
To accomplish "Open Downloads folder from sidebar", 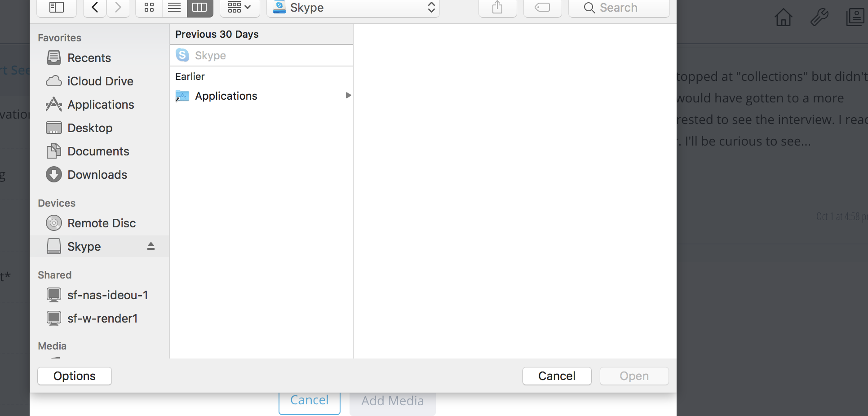I will click(97, 175).
